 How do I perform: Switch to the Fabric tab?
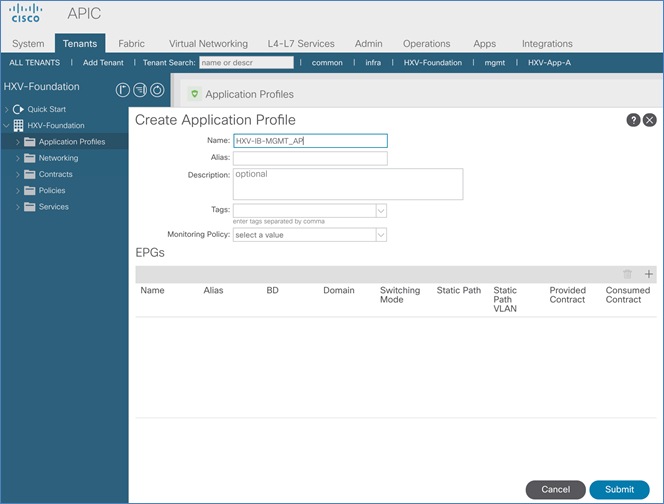[x=131, y=44]
